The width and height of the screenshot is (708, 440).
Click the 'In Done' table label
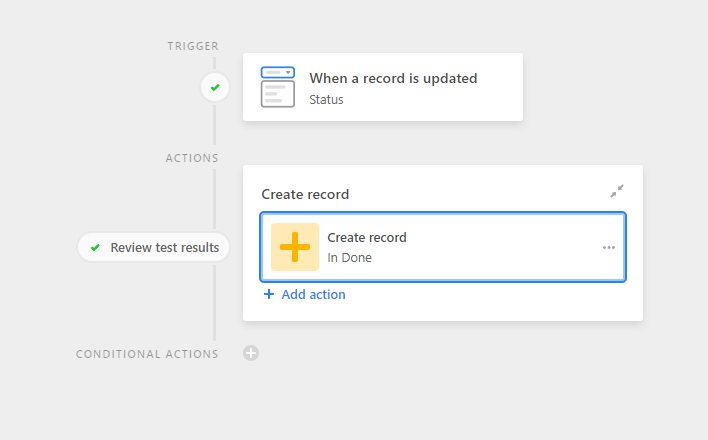coord(349,257)
